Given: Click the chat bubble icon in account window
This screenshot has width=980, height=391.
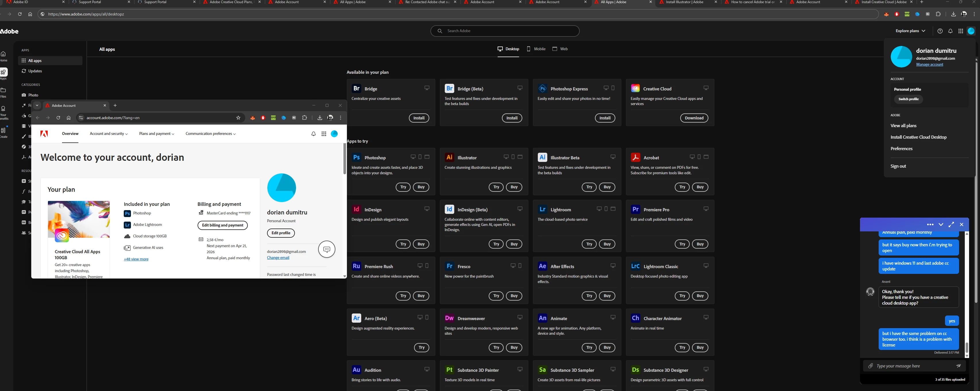Looking at the screenshot, I should click(326, 249).
